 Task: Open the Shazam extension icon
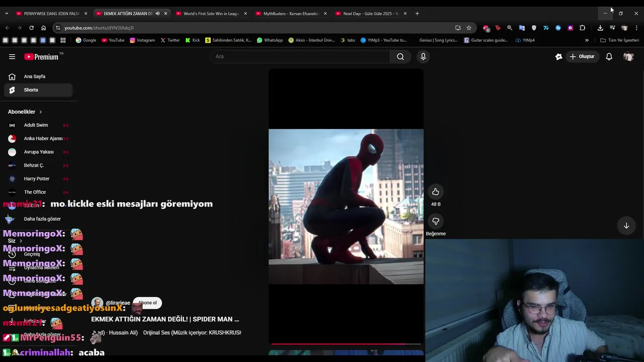point(558,28)
